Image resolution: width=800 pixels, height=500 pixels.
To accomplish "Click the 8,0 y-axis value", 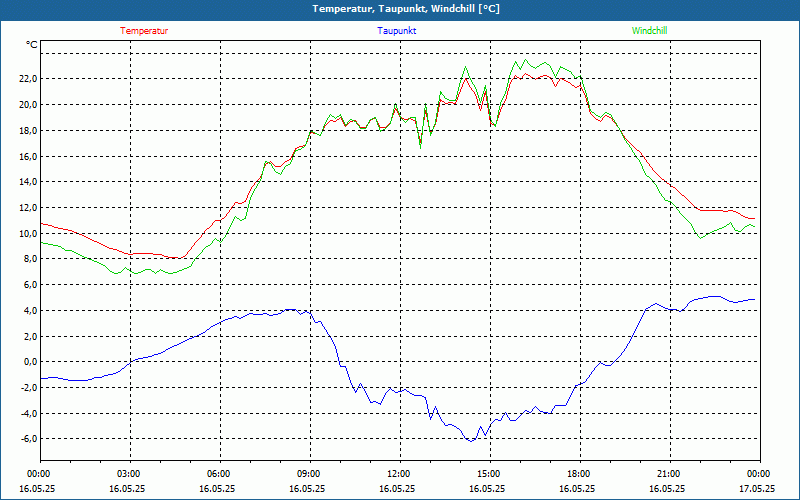I will [x=30, y=259].
